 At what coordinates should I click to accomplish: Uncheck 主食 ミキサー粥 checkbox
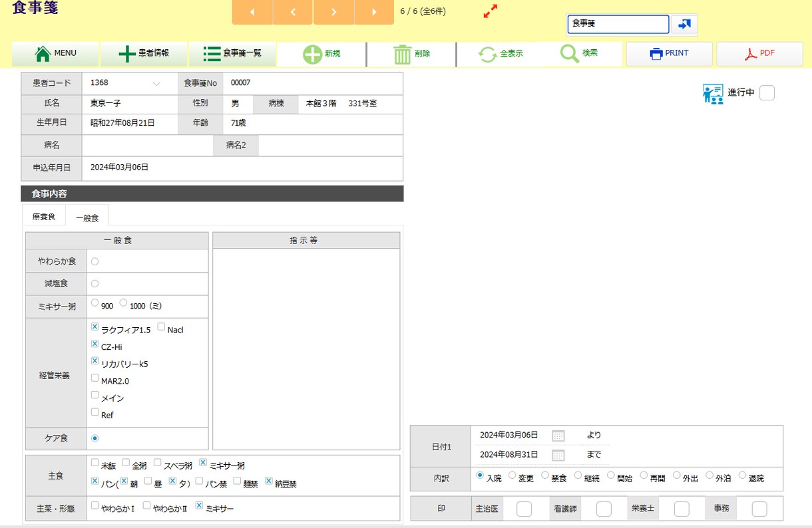(x=203, y=462)
